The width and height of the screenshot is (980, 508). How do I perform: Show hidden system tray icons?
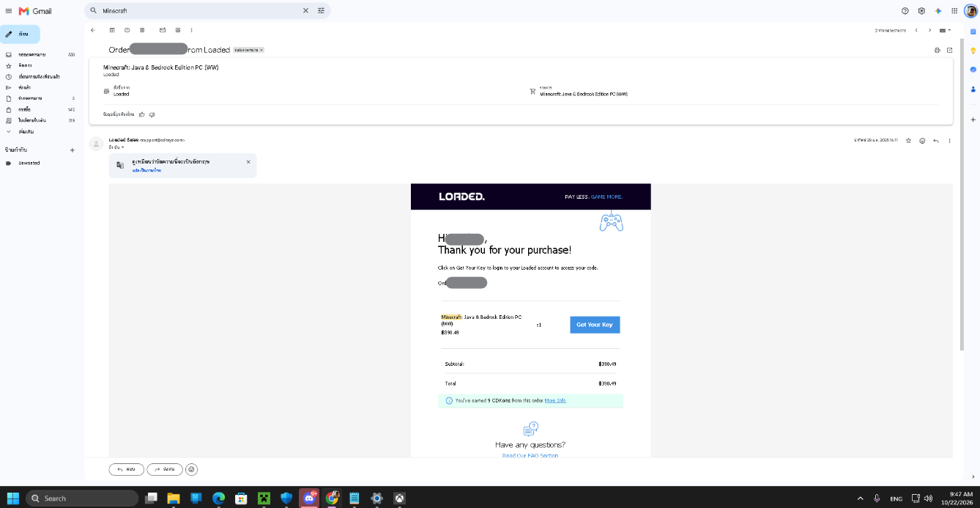pyautogui.click(x=860, y=498)
